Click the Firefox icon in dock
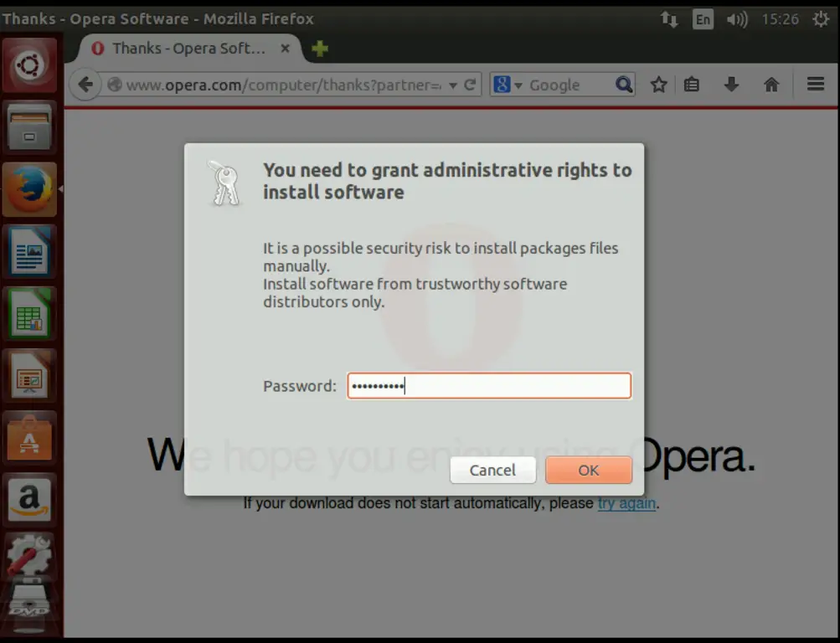Image resolution: width=840 pixels, height=643 pixels. coord(29,189)
